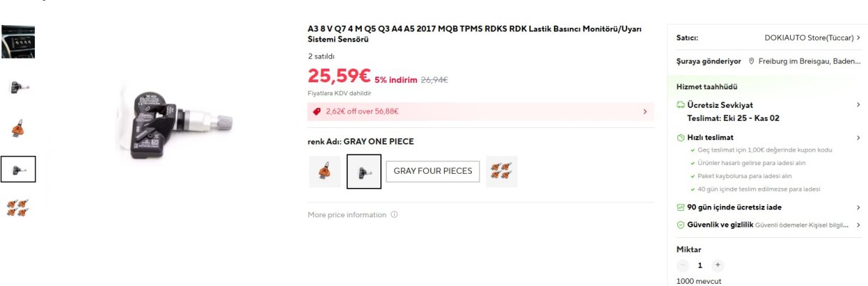
Task: Click the info icon beside More price information
Action: coord(394,215)
